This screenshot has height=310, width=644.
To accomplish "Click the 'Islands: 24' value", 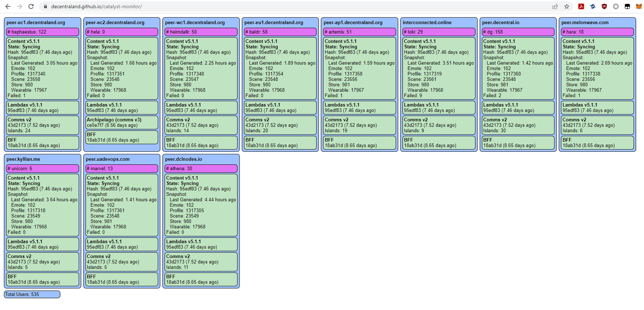I will pyautogui.click(x=19, y=131).
